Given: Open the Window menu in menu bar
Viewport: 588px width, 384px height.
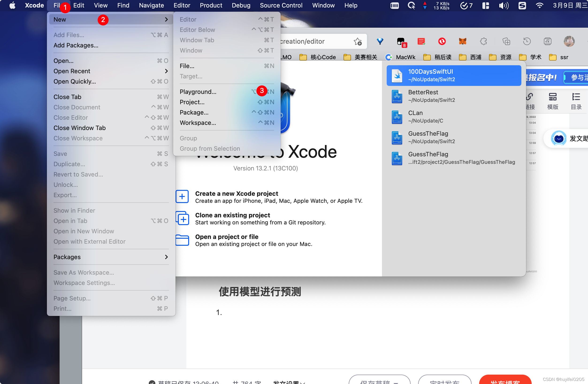Looking at the screenshot, I should (x=323, y=5).
